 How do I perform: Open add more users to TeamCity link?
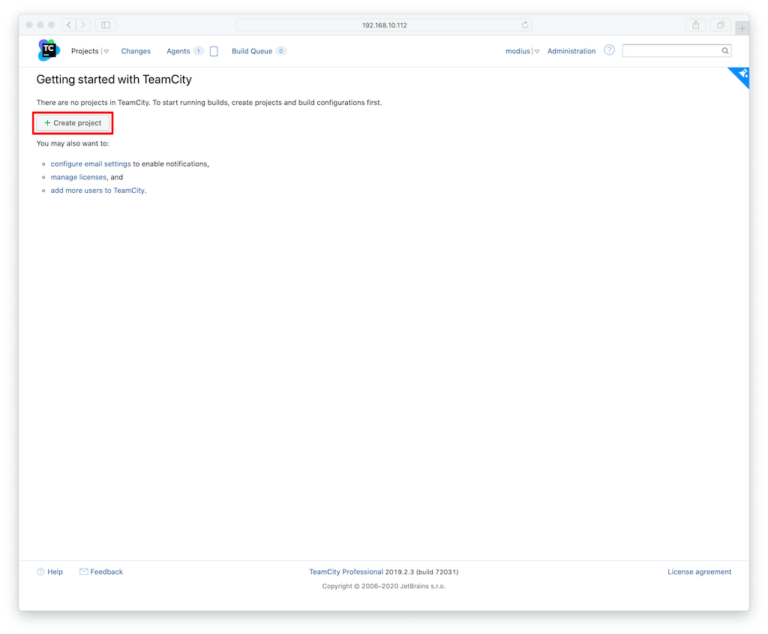pos(98,190)
